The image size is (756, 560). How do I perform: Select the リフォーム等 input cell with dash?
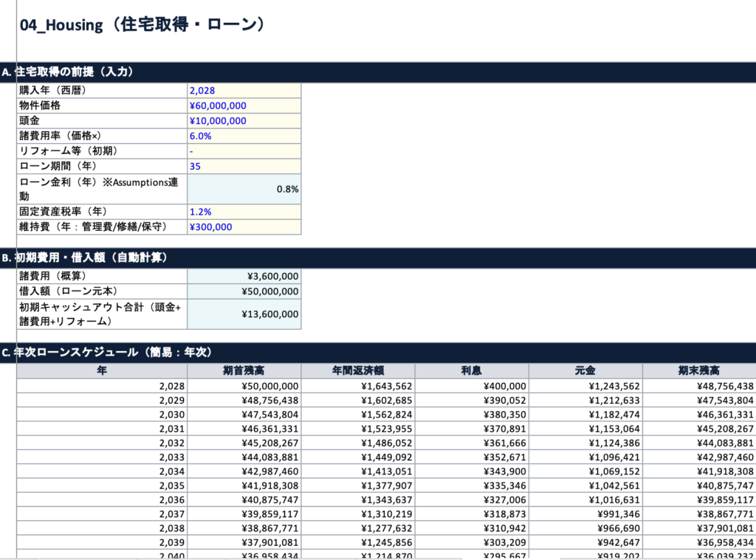click(x=244, y=151)
